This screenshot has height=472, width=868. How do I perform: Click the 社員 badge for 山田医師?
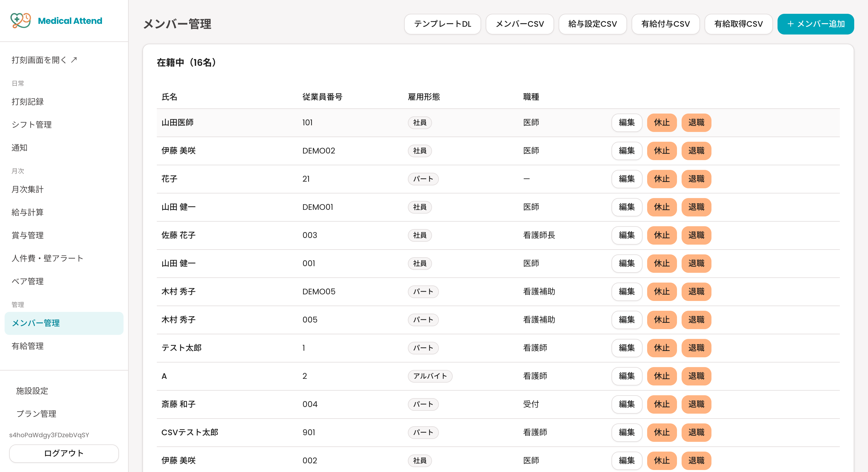click(x=420, y=122)
